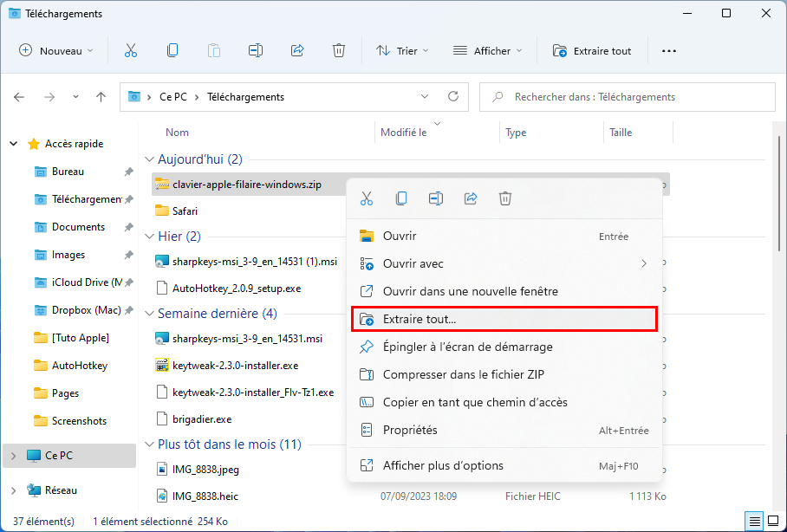Unpin Bureau using its pin icon

tap(129, 172)
